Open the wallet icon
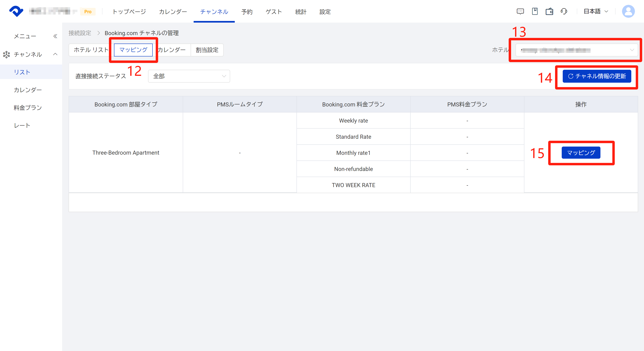This screenshot has width=644, height=351. (x=549, y=11)
